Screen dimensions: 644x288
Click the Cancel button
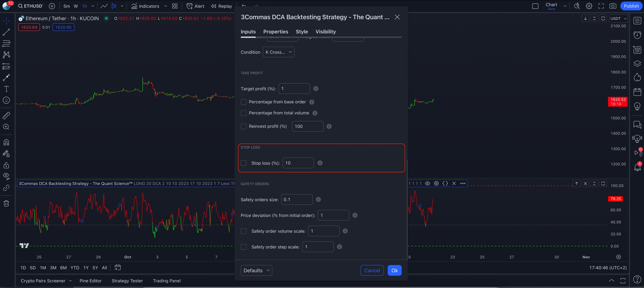click(372, 270)
